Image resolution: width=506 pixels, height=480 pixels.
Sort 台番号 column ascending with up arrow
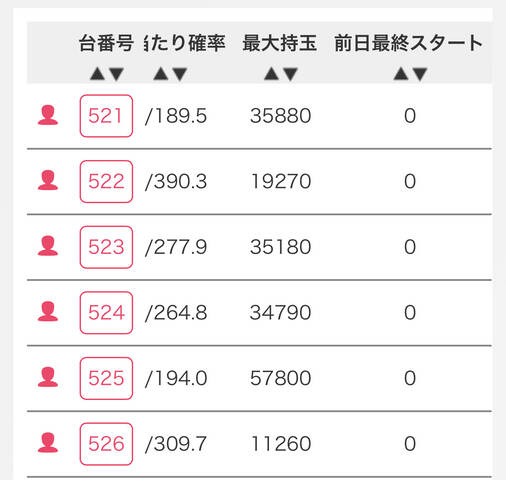pyautogui.click(x=98, y=73)
